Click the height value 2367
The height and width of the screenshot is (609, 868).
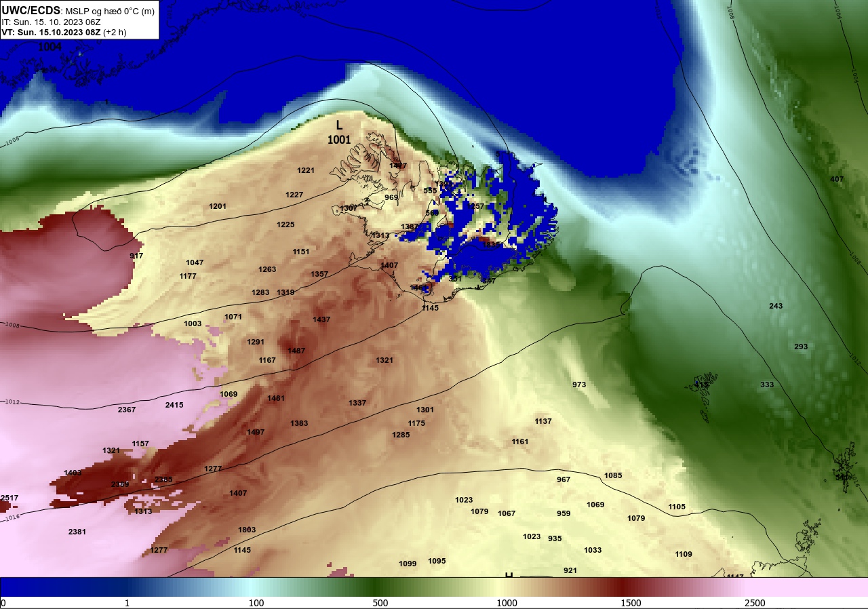pos(127,410)
